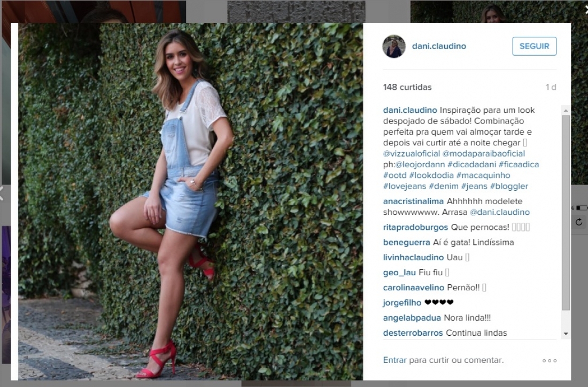This screenshot has width=588, height=387.
Task: Click the refresh arrow icon at right edge
Action: (579, 222)
